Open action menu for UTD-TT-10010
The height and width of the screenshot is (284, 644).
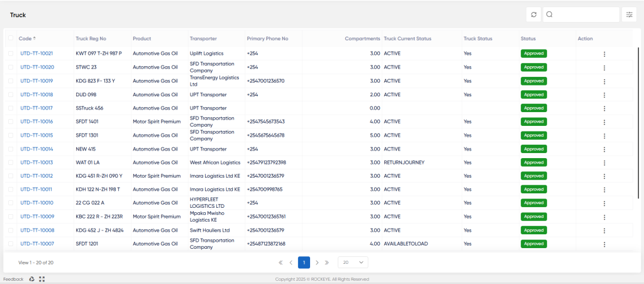604,203
